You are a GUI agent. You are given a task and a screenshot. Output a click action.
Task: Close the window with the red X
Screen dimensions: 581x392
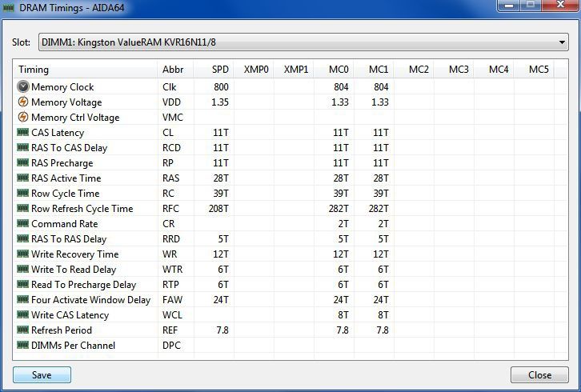tap(561, 5)
